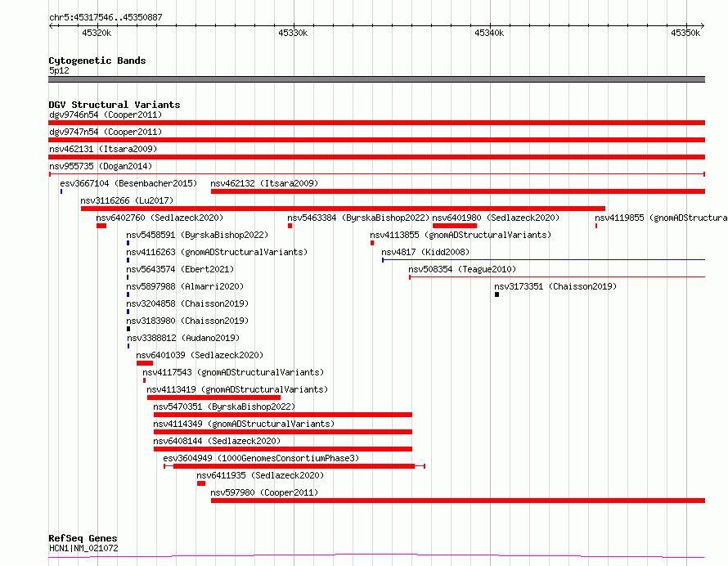This screenshot has width=728, height=566.
Task: Click the chr5:45317546..45350887 coordinate label
Action: pyautogui.click(x=106, y=18)
